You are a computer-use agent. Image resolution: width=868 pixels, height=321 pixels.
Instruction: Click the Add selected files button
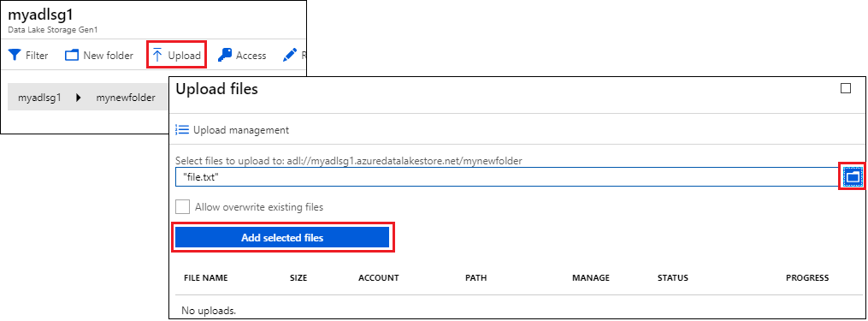pos(282,238)
